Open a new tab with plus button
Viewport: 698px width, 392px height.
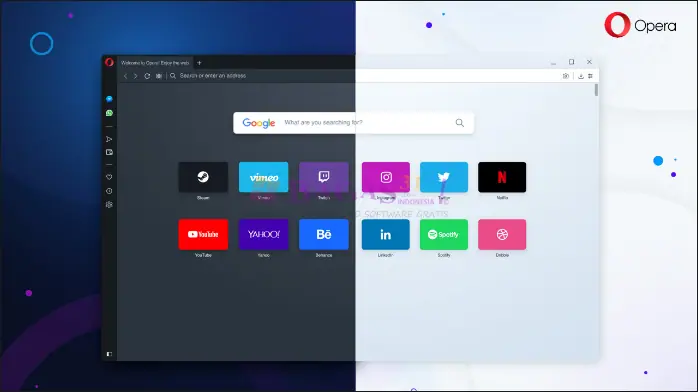tap(199, 63)
